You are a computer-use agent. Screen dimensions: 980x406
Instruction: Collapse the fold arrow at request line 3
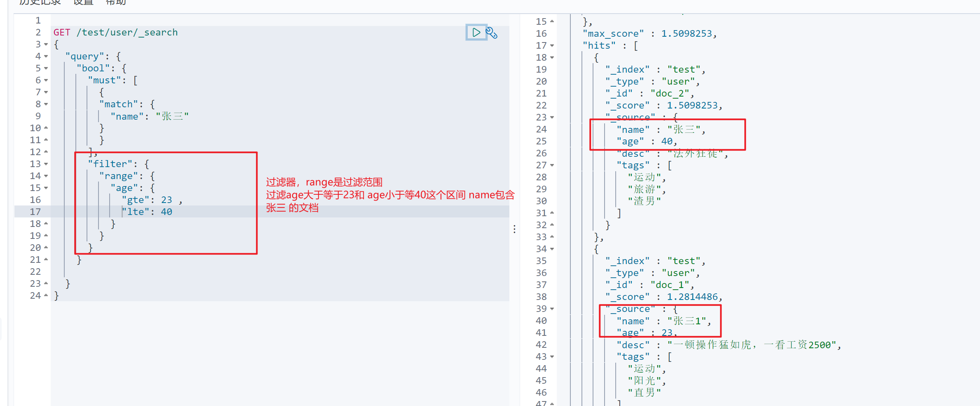[46, 45]
